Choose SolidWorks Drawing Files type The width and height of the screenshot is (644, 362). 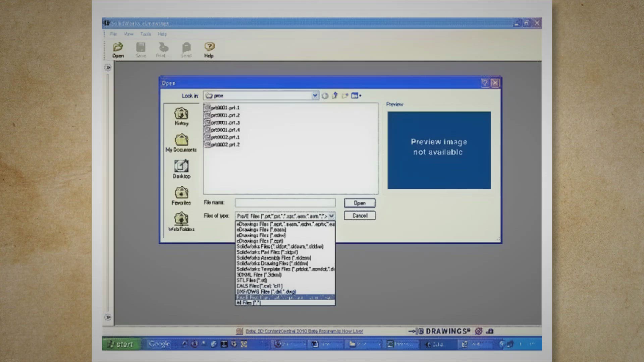click(285, 263)
